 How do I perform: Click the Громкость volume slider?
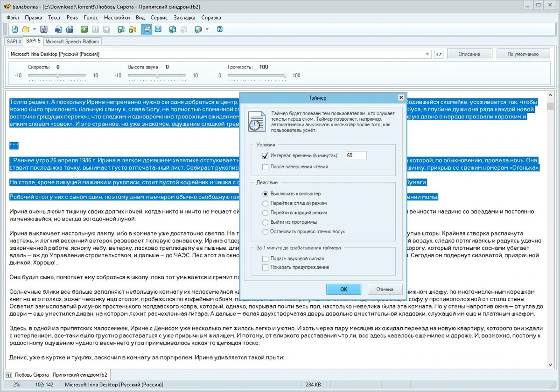258,76
